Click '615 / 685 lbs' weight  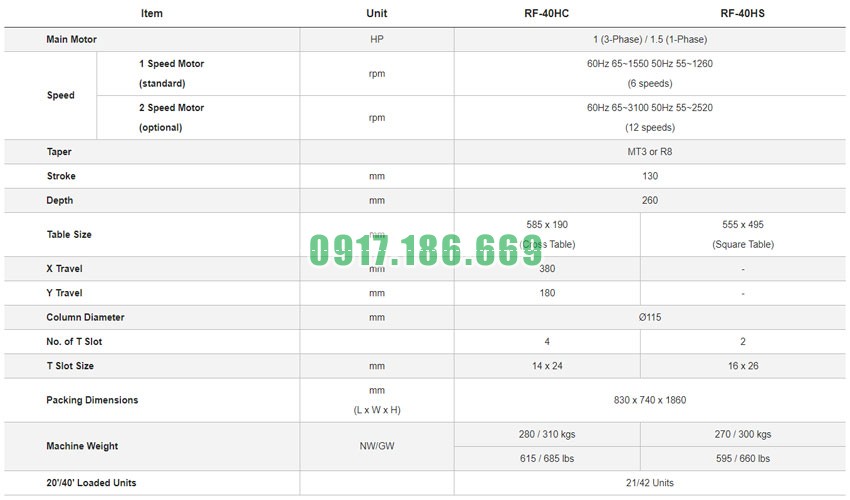pos(547,459)
